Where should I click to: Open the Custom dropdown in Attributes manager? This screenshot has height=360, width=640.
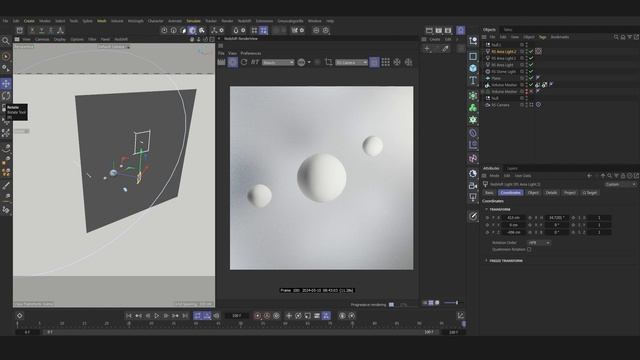pos(620,184)
